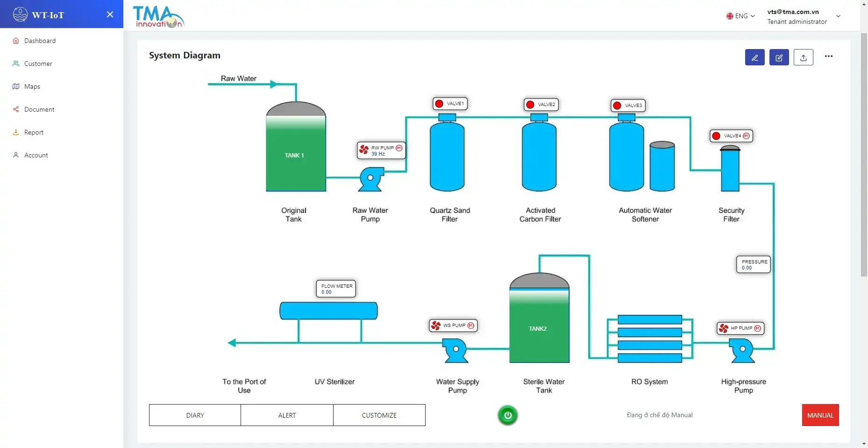The image size is (868, 448).
Task: Toggle VALVE4 red status indicator
Action: 716,136
